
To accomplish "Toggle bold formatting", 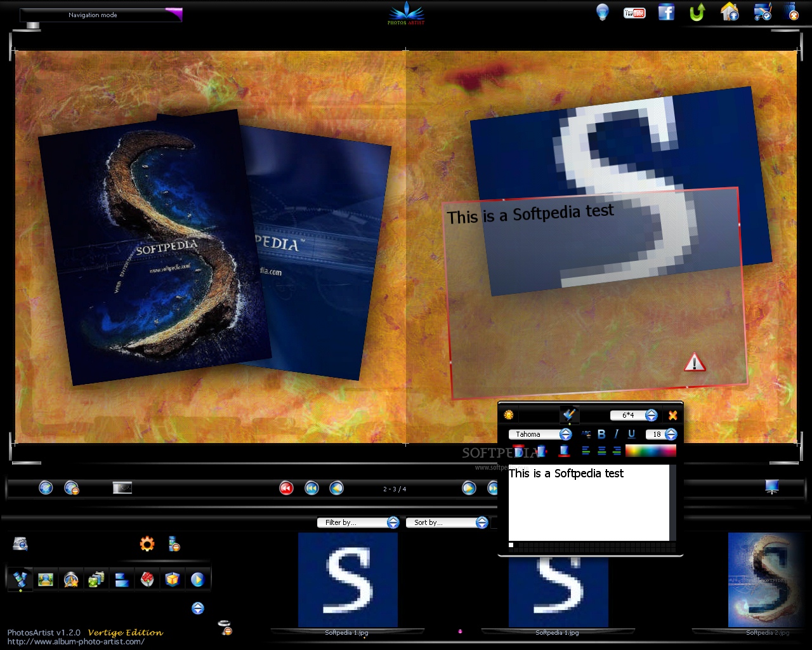I will pos(601,434).
